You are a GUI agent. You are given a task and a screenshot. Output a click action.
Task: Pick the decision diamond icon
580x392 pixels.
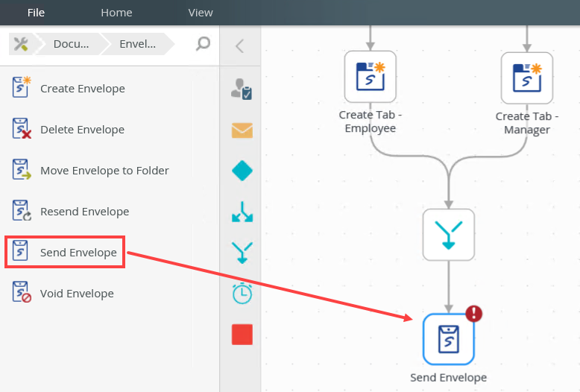click(242, 171)
